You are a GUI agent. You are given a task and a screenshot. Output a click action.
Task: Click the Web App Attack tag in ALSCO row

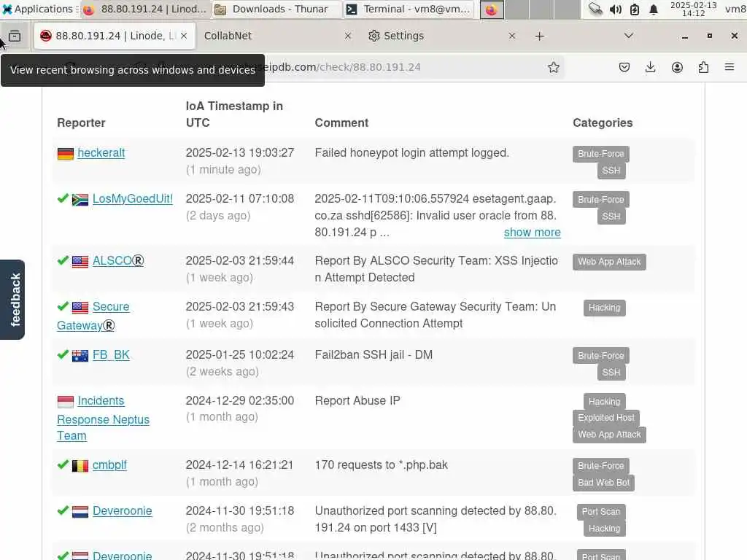point(609,262)
